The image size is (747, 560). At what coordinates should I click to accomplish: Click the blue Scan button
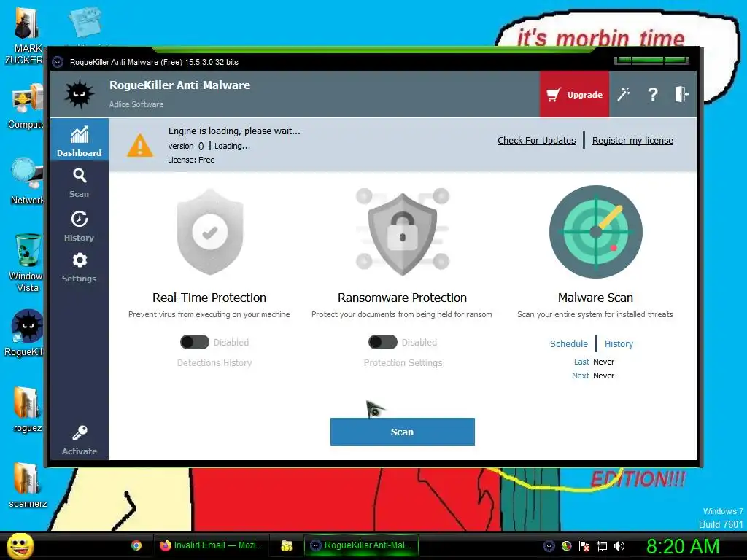403,432
